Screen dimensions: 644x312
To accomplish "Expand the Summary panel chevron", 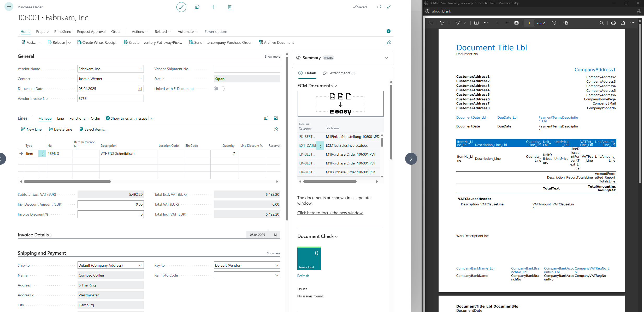I will pyautogui.click(x=386, y=58).
